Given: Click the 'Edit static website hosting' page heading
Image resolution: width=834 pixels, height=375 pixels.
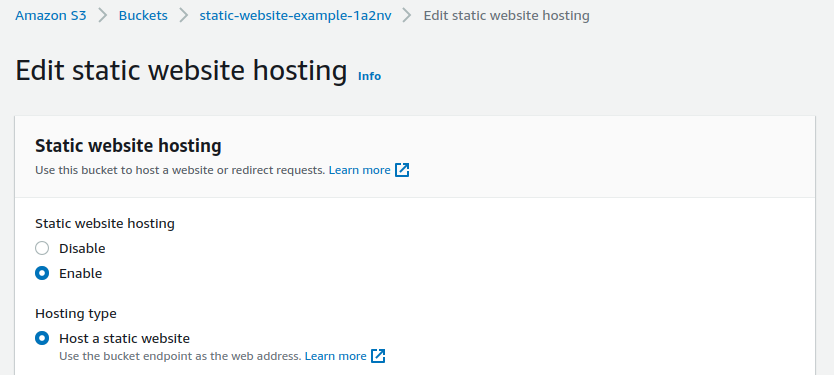Looking at the screenshot, I should click(181, 71).
